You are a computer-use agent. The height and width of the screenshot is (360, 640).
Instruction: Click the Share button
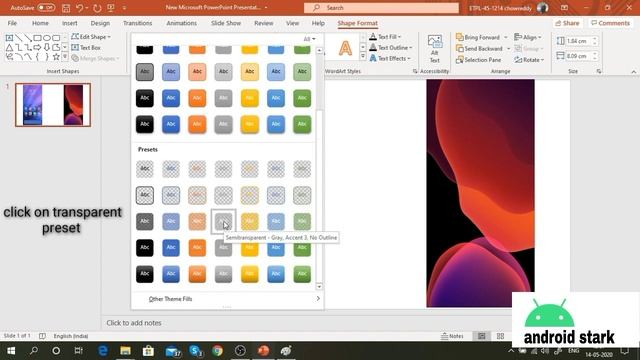pos(567,23)
